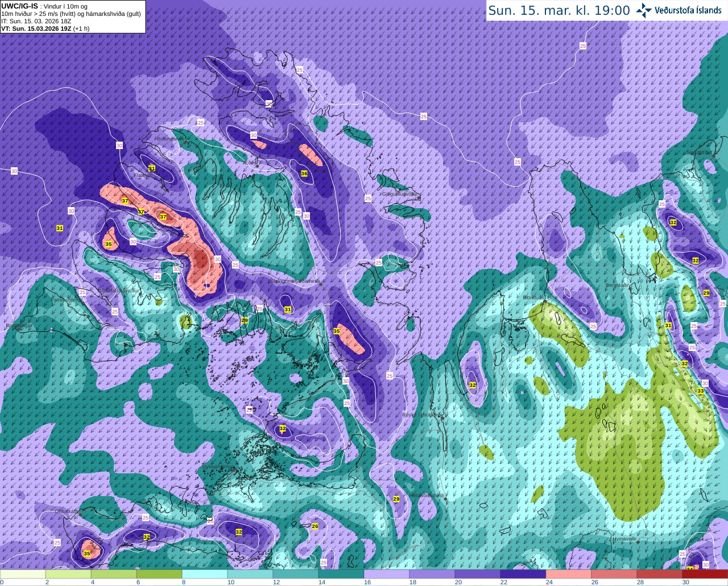Image resolution: width=728 pixels, height=586 pixels.
Task: Click the yellow '31' gust marker by Flateyri
Action: pos(152,168)
